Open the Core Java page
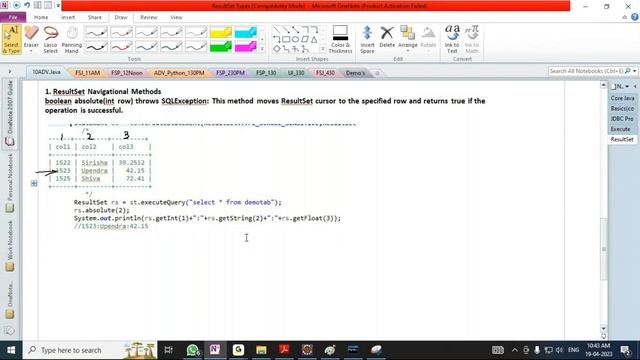The width and height of the screenshot is (640, 360). (x=622, y=98)
